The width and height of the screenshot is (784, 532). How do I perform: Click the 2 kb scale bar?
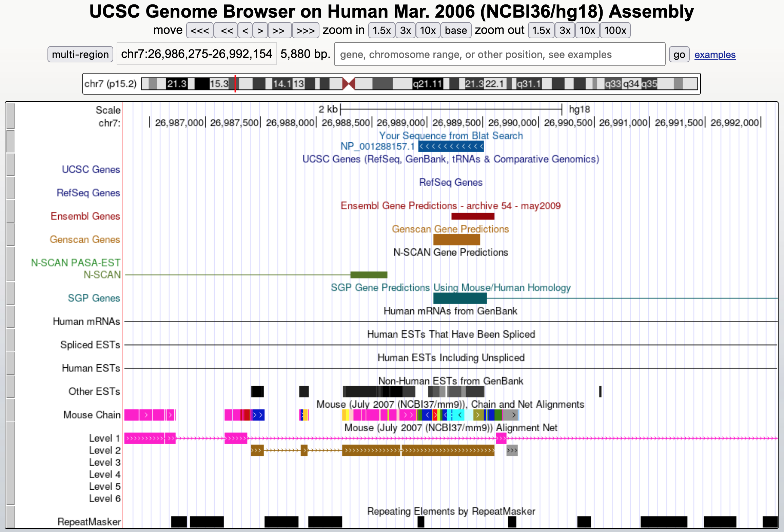[x=451, y=109]
